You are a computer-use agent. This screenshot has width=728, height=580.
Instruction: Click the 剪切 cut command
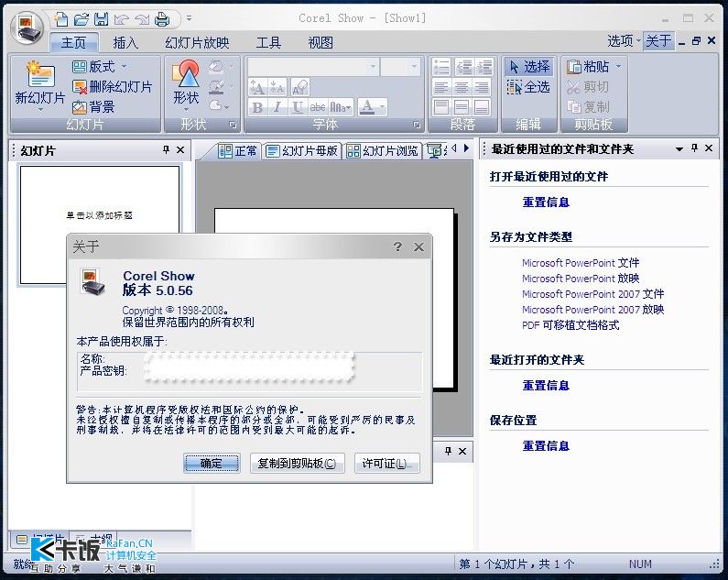[x=587, y=87]
